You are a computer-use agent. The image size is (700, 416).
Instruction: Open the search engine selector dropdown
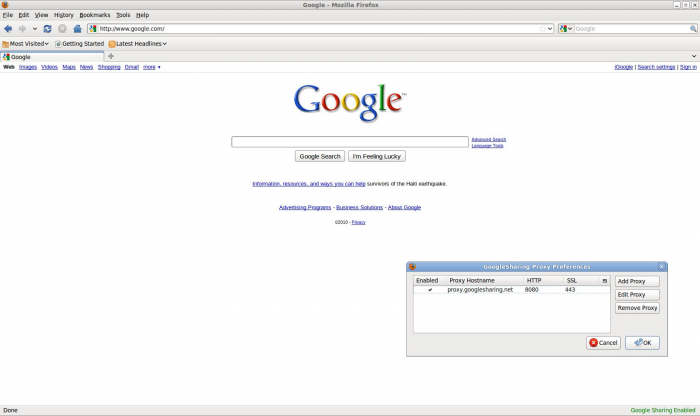(x=566, y=29)
